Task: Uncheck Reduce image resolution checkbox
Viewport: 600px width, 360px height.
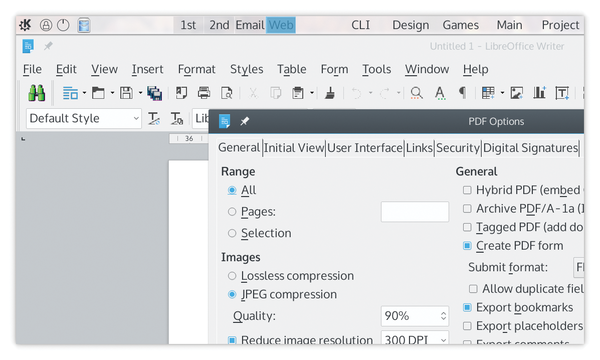Action: [x=232, y=340]
